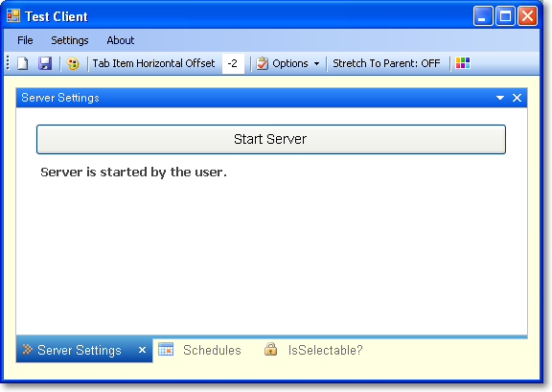Click the padlock icon on IsSelectable tab
Image resolution: width=552 pixels, height=392 pixels.
(270, 349)
